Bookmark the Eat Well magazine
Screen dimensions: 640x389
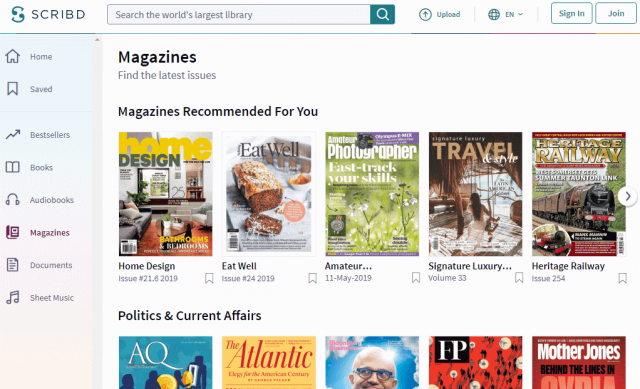(312, 278)
